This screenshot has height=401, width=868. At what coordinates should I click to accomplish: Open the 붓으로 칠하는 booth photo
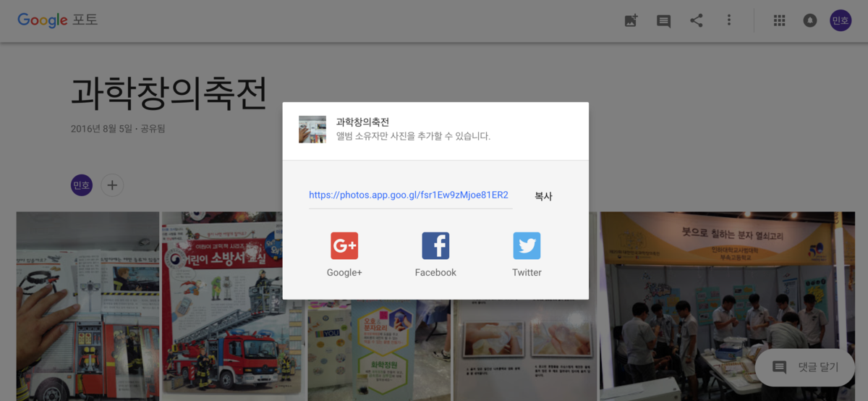click(727, 306)
